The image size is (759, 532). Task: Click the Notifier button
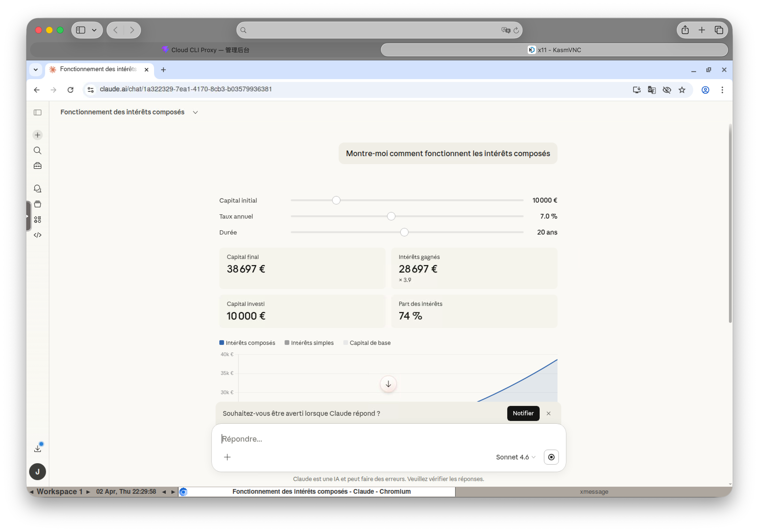tap(523, 413)
